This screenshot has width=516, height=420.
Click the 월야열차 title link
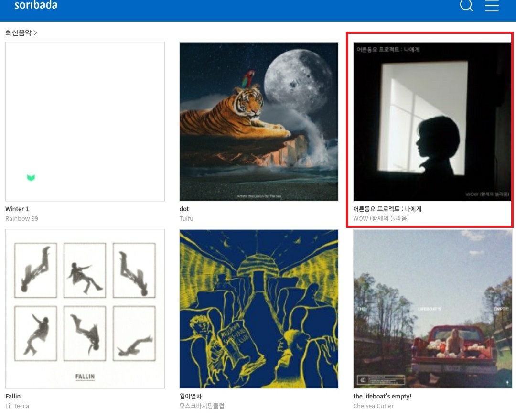point(191,396)
